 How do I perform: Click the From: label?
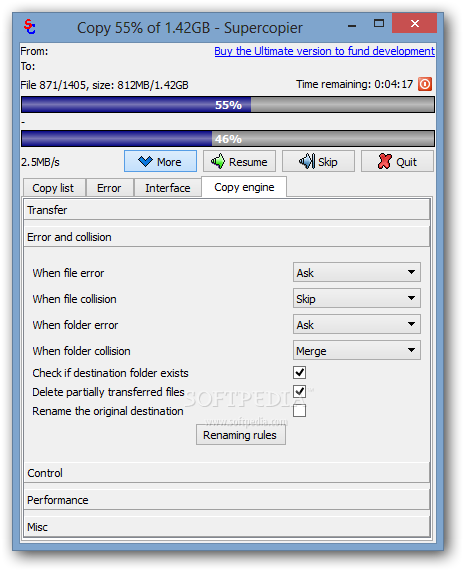(x=34, y=51)
